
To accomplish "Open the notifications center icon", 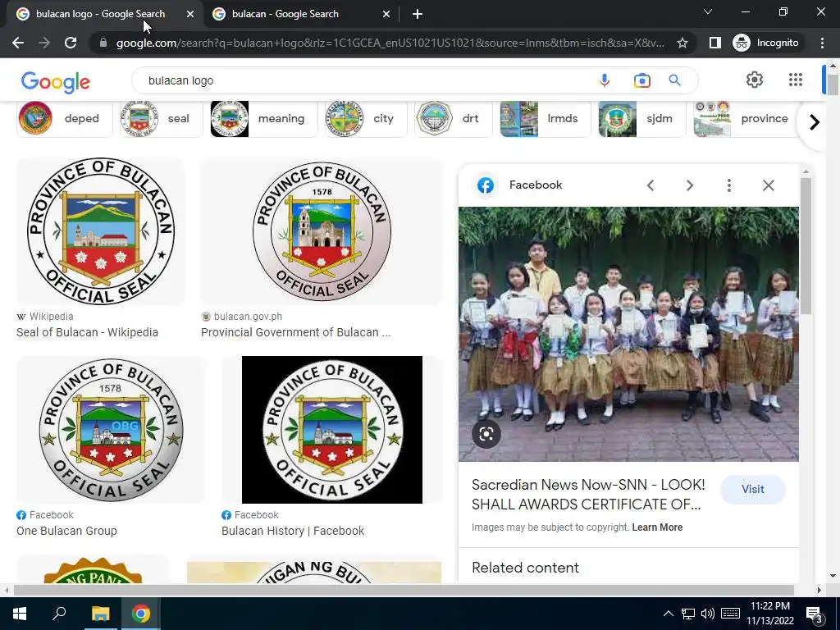I will pyautogui.click(x=815, y=615).
